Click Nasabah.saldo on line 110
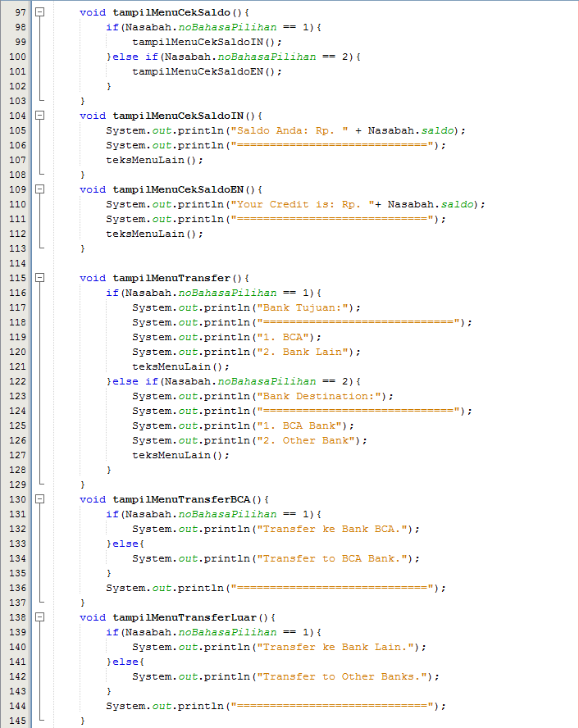 pyautogui.click(x=431, y=204)
